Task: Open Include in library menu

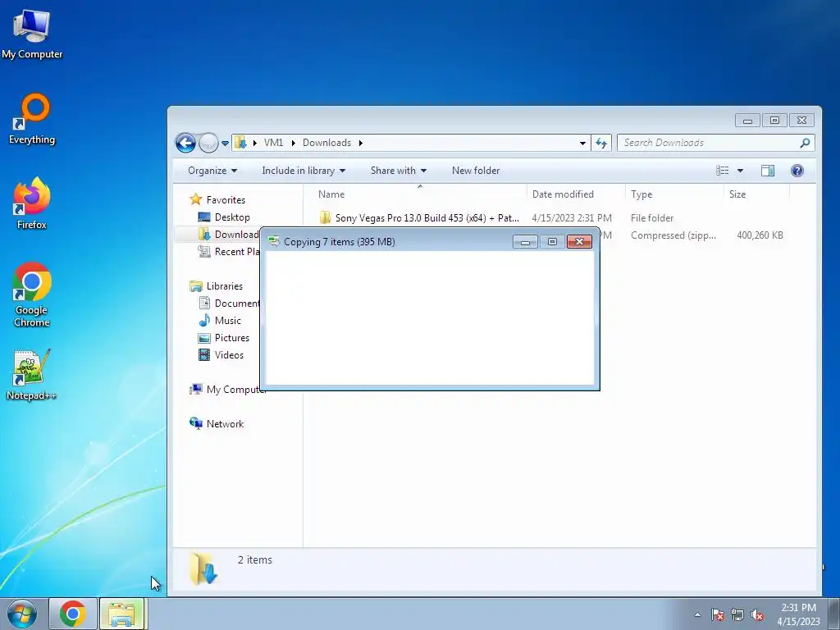Action: coord(304,171)
